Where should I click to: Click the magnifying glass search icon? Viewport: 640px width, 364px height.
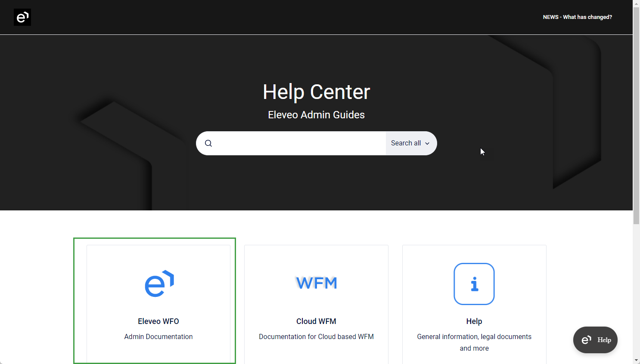pyautogui.click(x=208, y=143)
